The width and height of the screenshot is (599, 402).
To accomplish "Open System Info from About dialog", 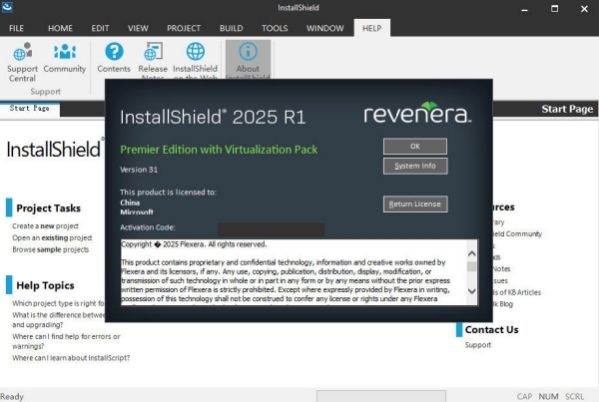I will coord(415,166).
